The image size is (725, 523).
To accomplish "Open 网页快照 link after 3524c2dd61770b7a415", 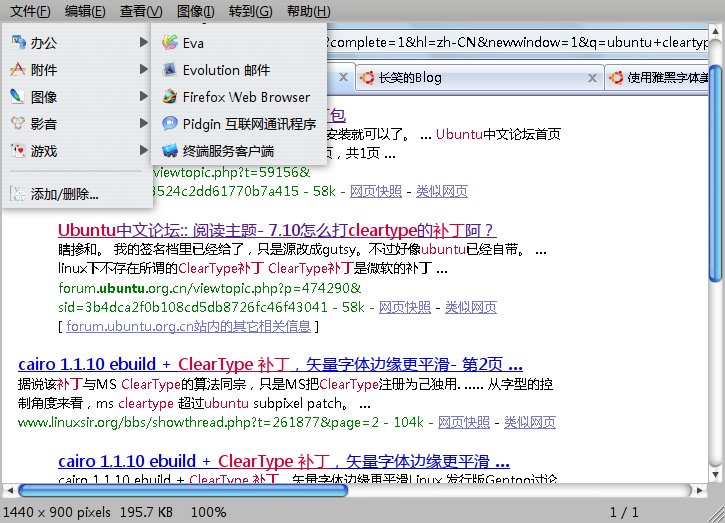I will 376,191.
